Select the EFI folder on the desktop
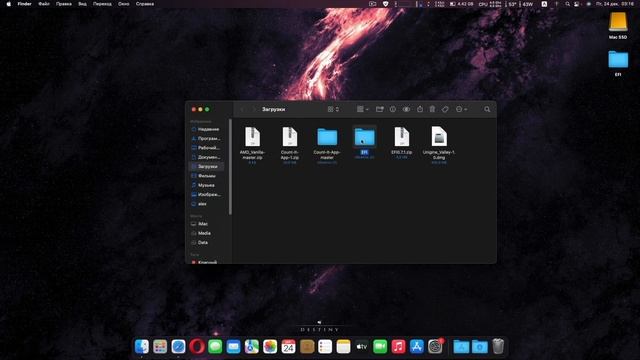The height and width of the screenshot is (360, 640). [x=618, y=63]
